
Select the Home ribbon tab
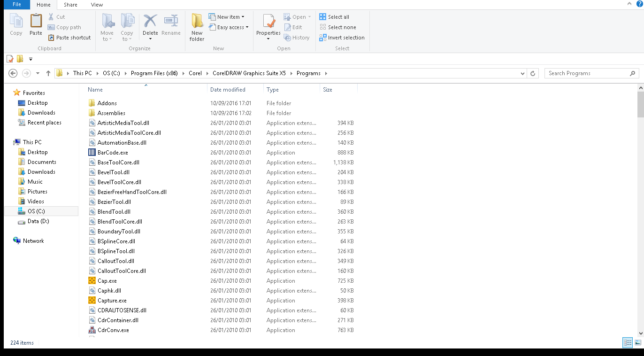point(44,5)
